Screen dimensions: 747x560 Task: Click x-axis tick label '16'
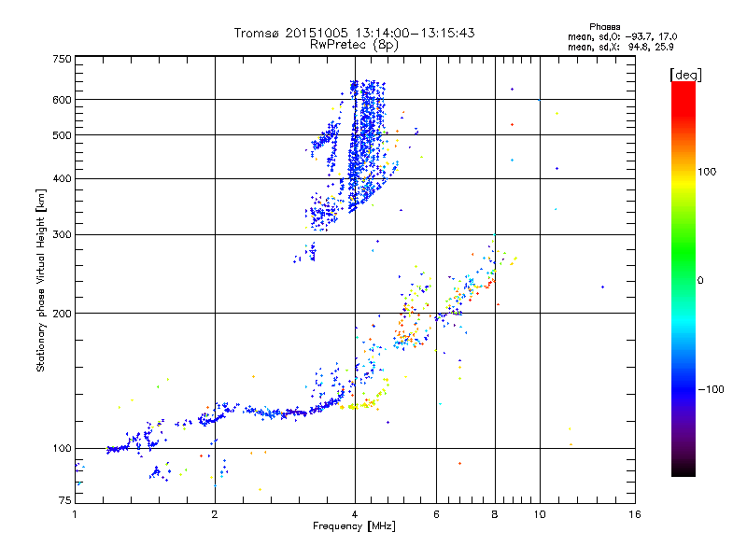pos(635,514)
